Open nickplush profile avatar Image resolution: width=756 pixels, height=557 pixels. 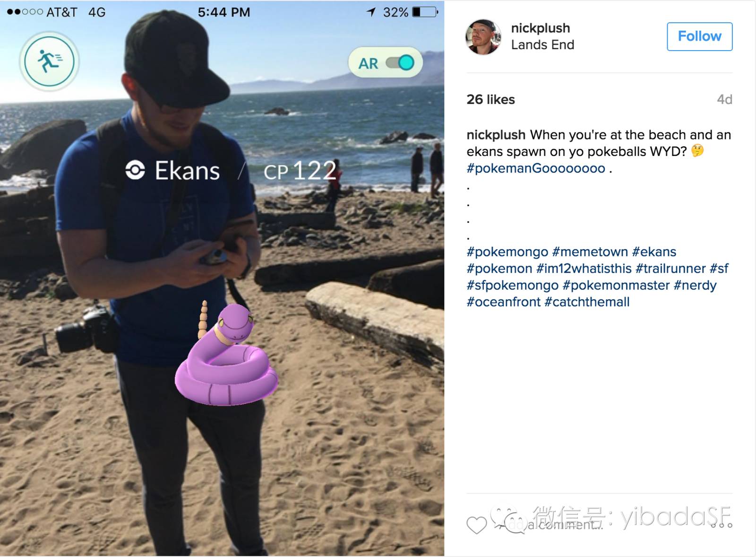pyautogui.click(x=483, y=37)
